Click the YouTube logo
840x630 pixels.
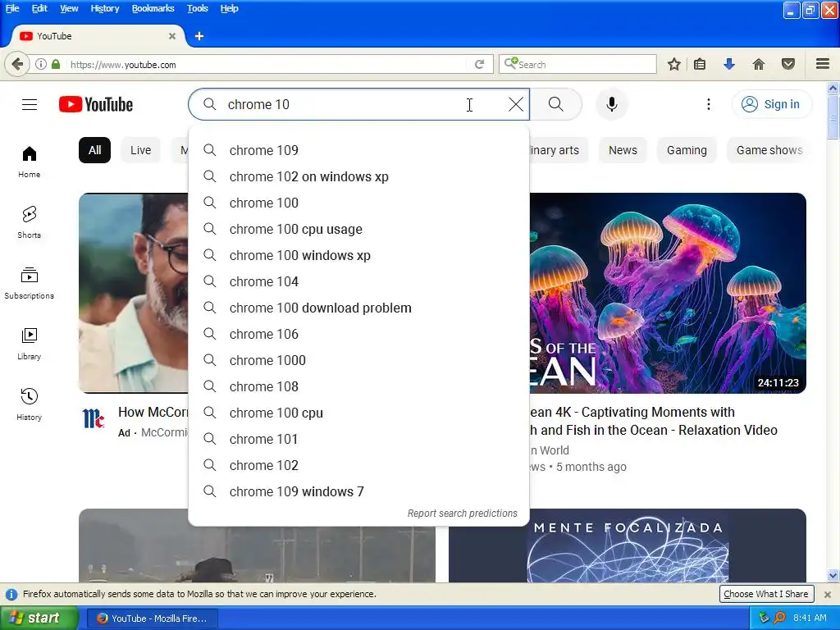coord(96,104)
